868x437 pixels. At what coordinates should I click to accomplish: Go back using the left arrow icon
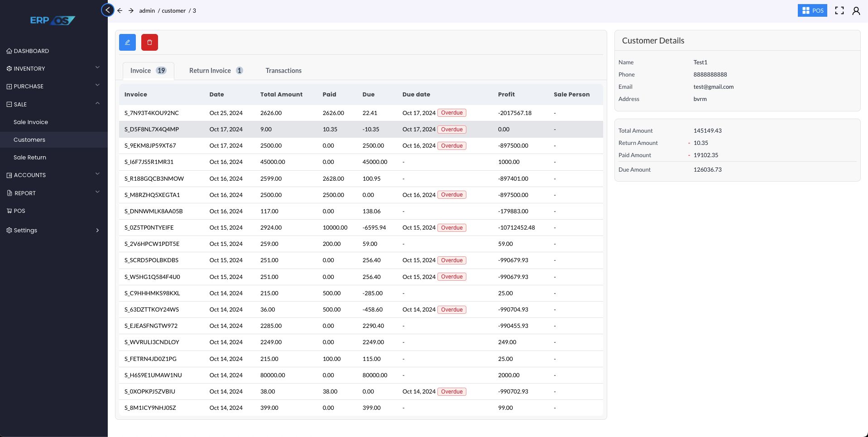[120, 10]
